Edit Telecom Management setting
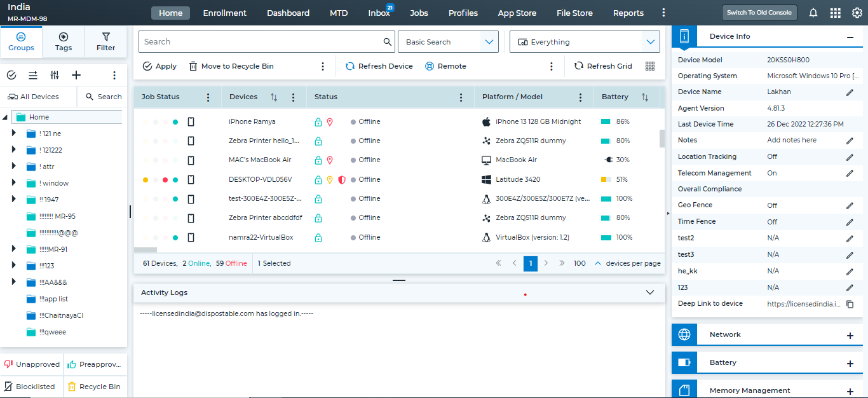The width and height of the screenshot is (868, 398). point(850,174)
